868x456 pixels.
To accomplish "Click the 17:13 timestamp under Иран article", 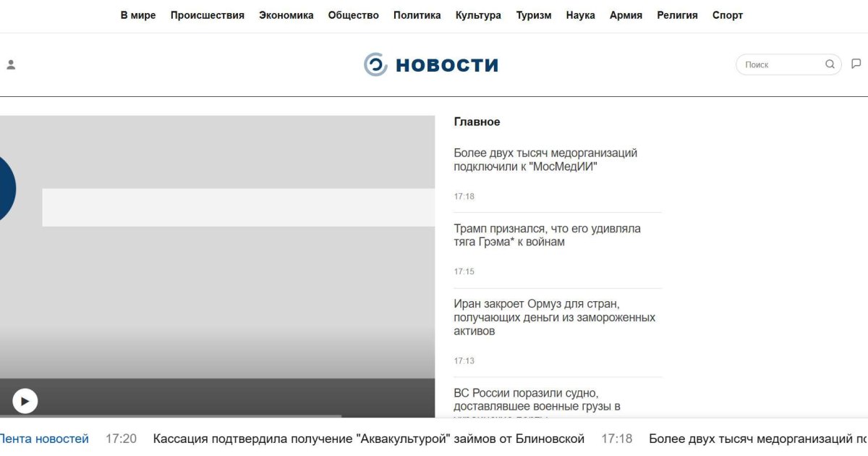I will [x=464, y=360].
